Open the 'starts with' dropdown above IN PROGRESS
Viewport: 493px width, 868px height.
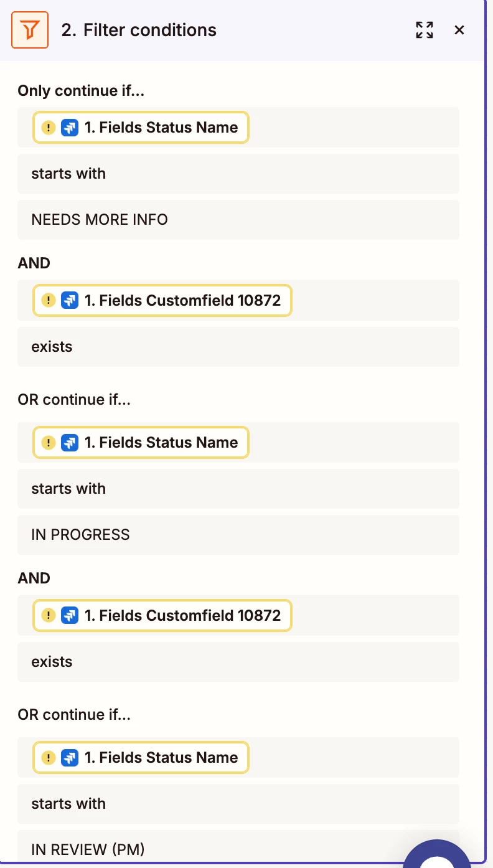click(x=238, y=489)
